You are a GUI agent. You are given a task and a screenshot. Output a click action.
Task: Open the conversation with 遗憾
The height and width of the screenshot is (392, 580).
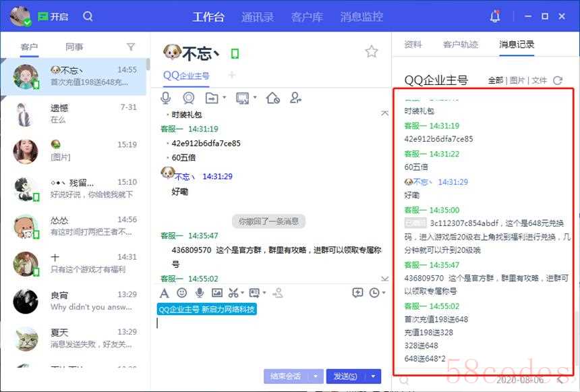click(74, 113)
